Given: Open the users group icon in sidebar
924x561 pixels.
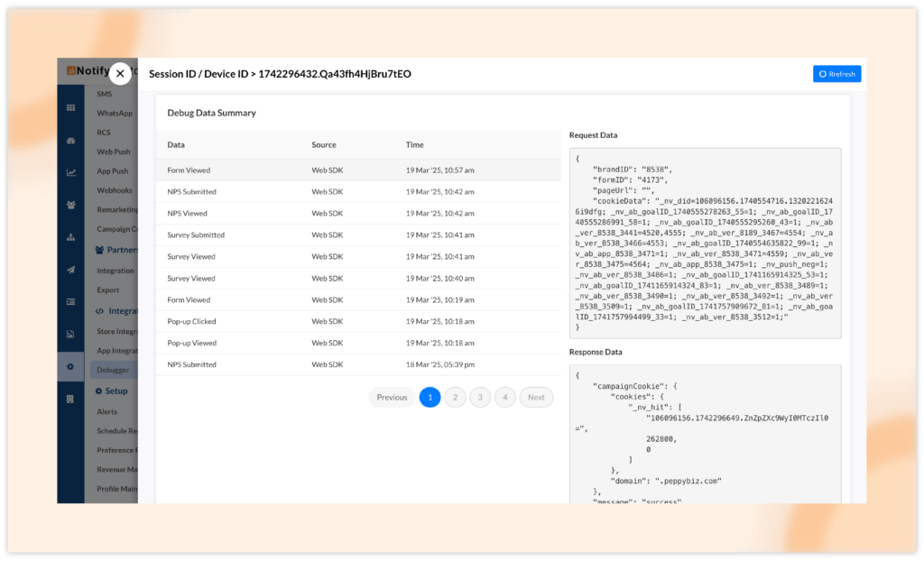Looking at the screenshot, I should (x=70, y=205).
